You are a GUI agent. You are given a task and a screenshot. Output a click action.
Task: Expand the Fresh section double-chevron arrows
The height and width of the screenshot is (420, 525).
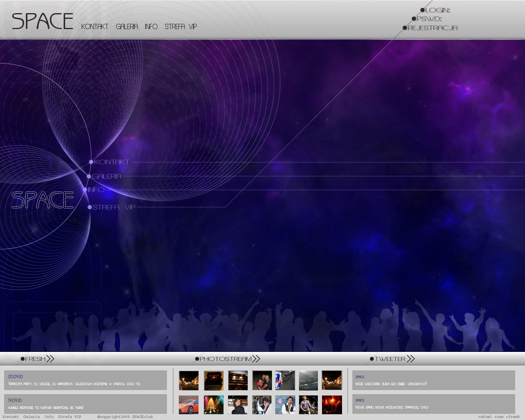(x=50, y=359)
